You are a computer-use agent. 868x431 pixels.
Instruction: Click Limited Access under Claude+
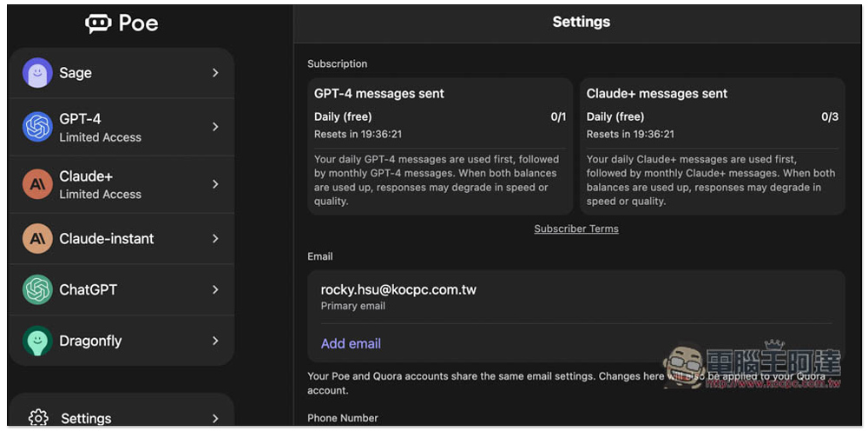pos(100,195)
